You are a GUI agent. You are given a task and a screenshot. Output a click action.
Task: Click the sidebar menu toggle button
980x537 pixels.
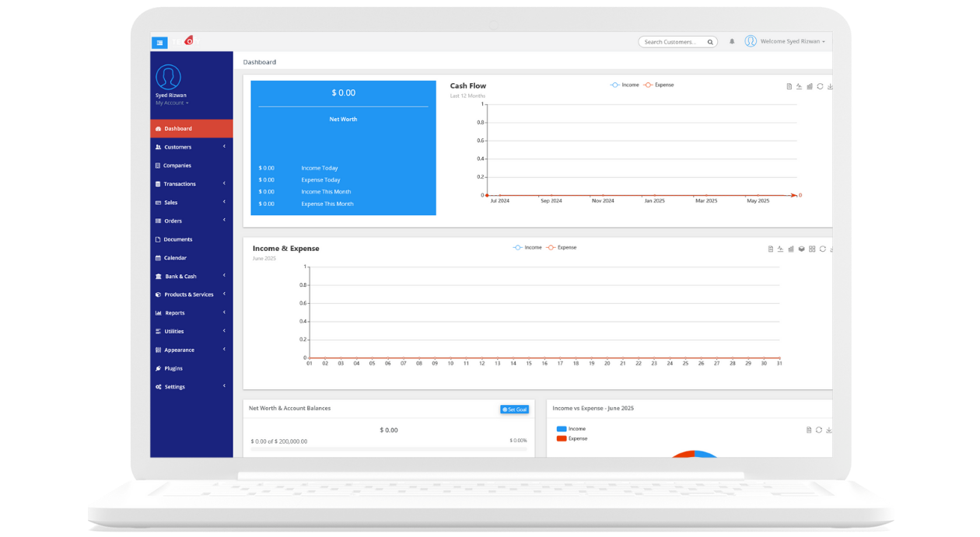coord(159,43)
